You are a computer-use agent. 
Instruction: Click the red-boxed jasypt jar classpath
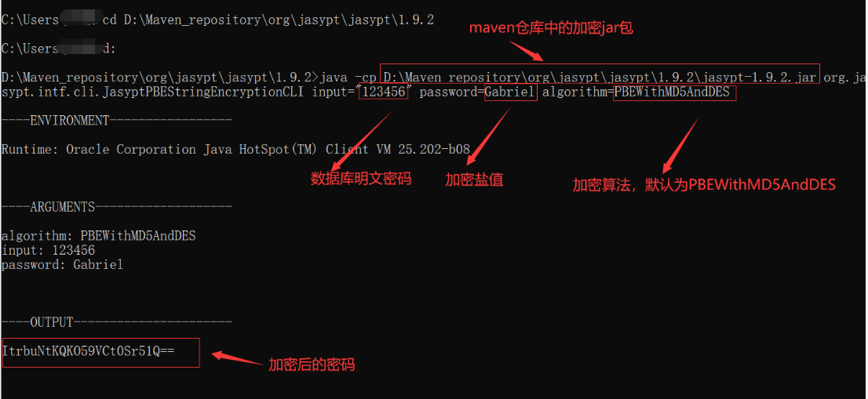[x=600, y=74]
